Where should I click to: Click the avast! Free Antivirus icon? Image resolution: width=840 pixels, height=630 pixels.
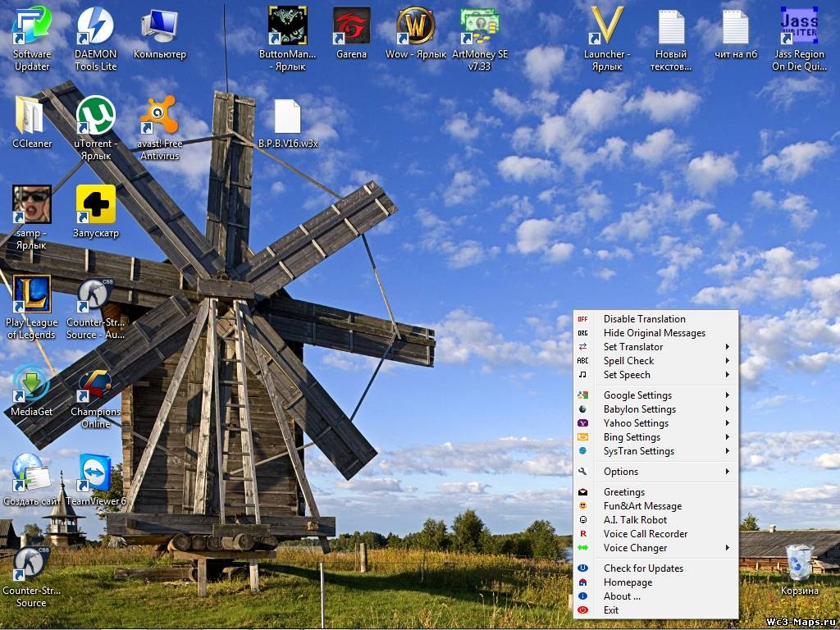pyautogui.click(x=160, y=116)
